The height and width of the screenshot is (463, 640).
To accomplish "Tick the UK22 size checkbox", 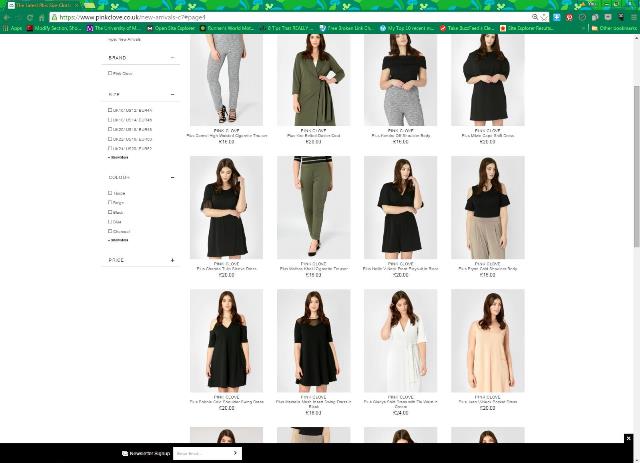I will coord(110,139).
